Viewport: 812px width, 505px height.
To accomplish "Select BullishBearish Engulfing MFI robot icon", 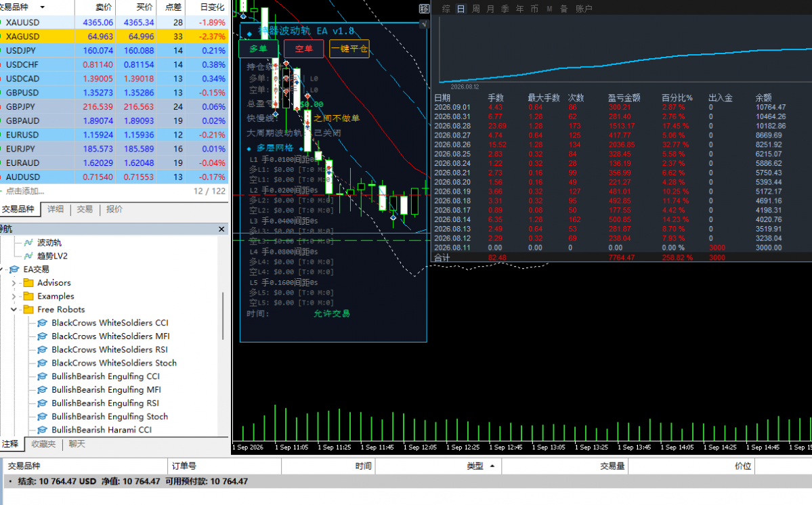I will click(43, 390).
